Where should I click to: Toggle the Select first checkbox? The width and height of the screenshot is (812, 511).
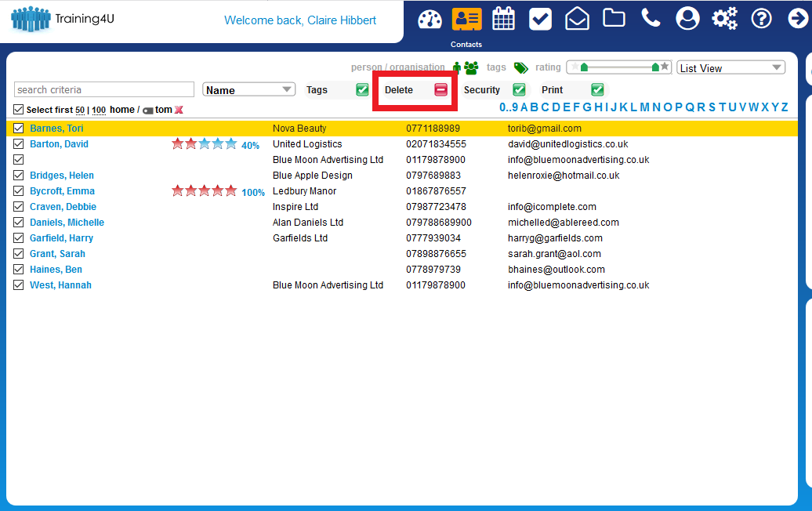pos(19,109)
